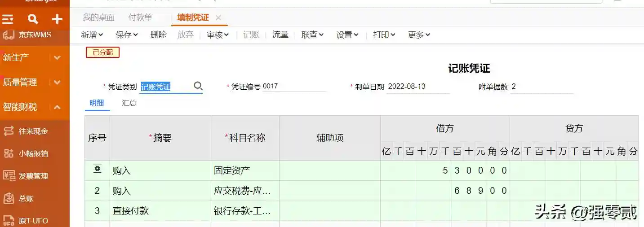
Task: Collapse the 智能财税 sidebar section
Action: (x=57, y=107)
